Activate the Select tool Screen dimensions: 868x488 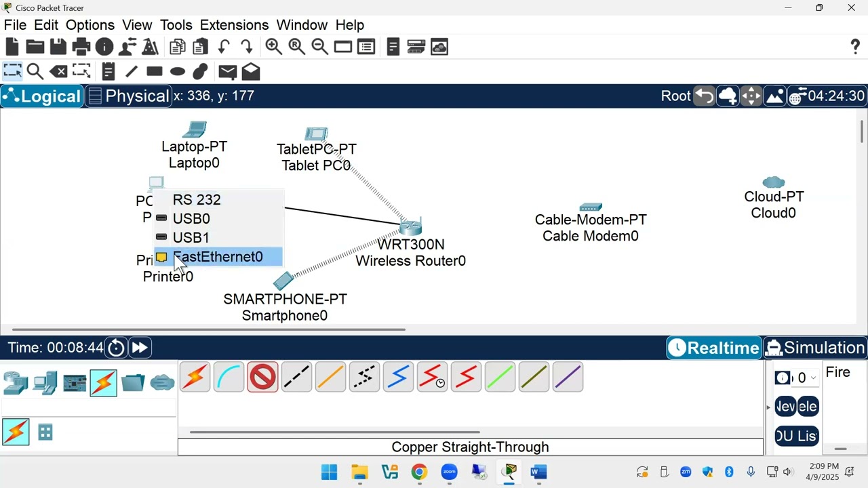point(12,71)
